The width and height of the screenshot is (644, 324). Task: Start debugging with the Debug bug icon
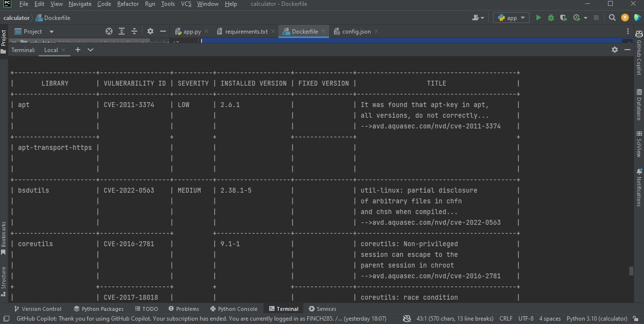[551, 17]
